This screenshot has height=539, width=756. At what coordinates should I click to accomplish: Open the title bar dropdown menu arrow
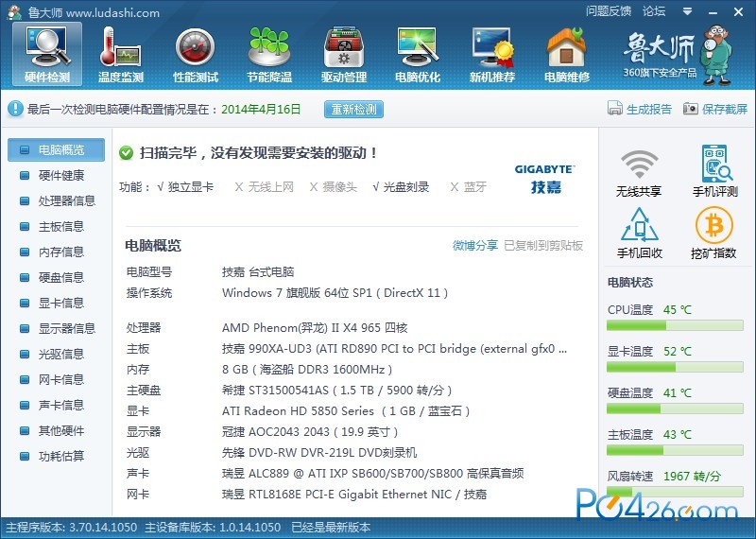(x=688, y=11)
